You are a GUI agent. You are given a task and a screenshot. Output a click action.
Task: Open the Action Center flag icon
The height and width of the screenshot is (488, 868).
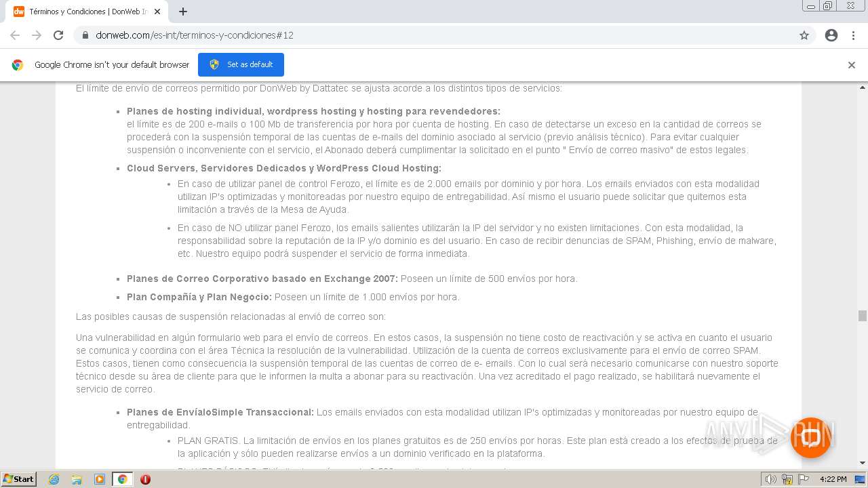click(x=803, y=479)
